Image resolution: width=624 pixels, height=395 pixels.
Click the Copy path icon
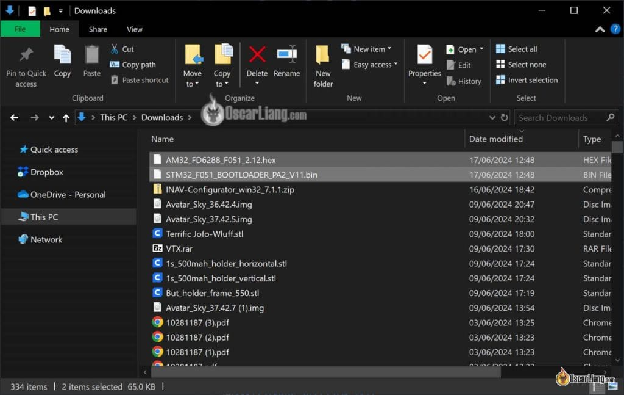click(115, 64)
